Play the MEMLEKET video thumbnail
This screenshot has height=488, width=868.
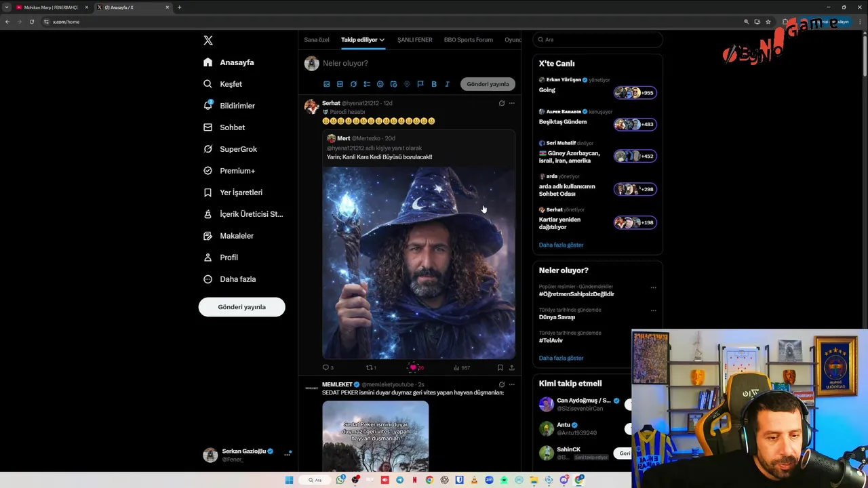click(x=375, y=436)
